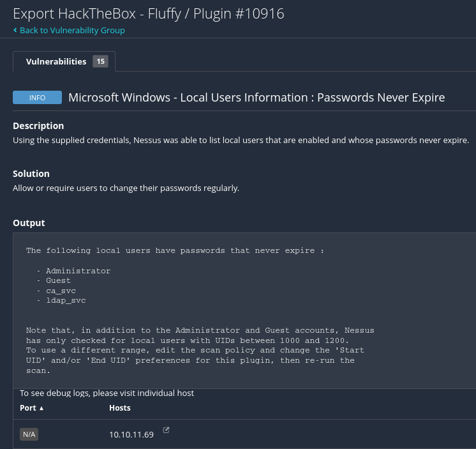Click the Description section heading
Image resolution: width=476 pixels, height=449 pixels.
pyautogui.click(x=38, y=126)
